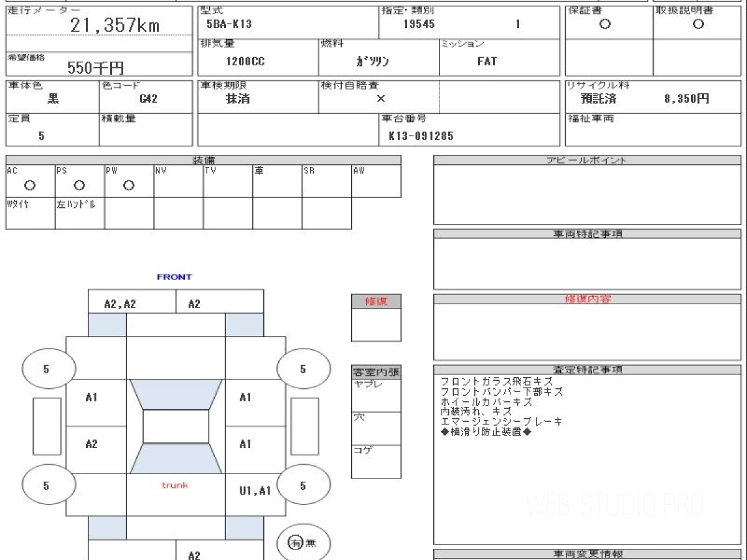The image size is (747, 560).
Task: Click the × mark under 検付自賠責
Action: pos(381,98)
